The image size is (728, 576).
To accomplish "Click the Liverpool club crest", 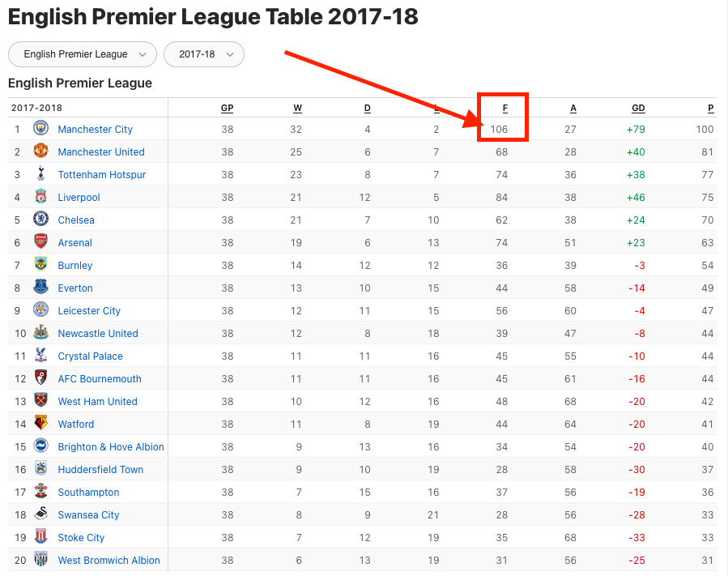I will [x=40, y=197].
